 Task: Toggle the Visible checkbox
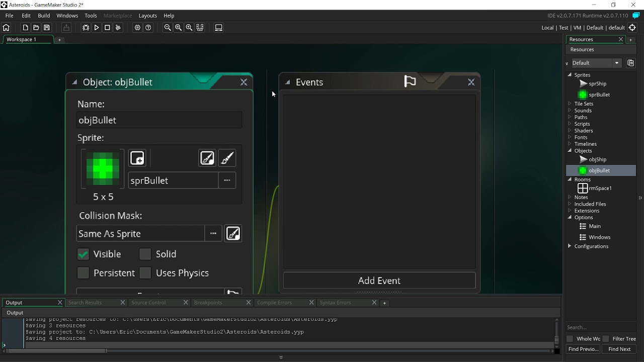83,254
